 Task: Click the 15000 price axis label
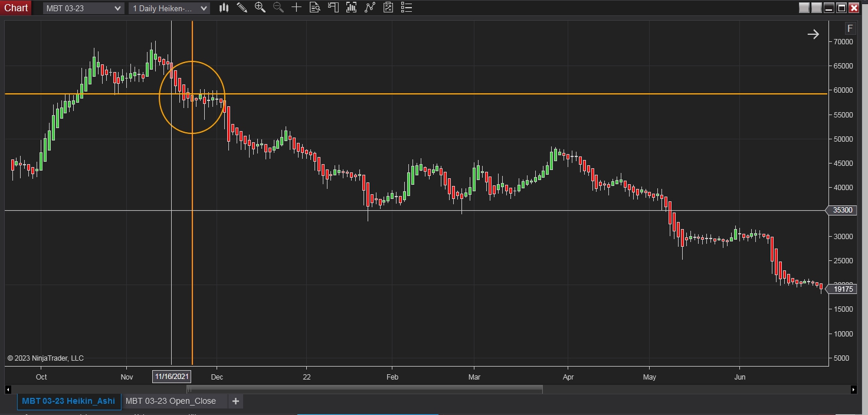click(843, 309)
